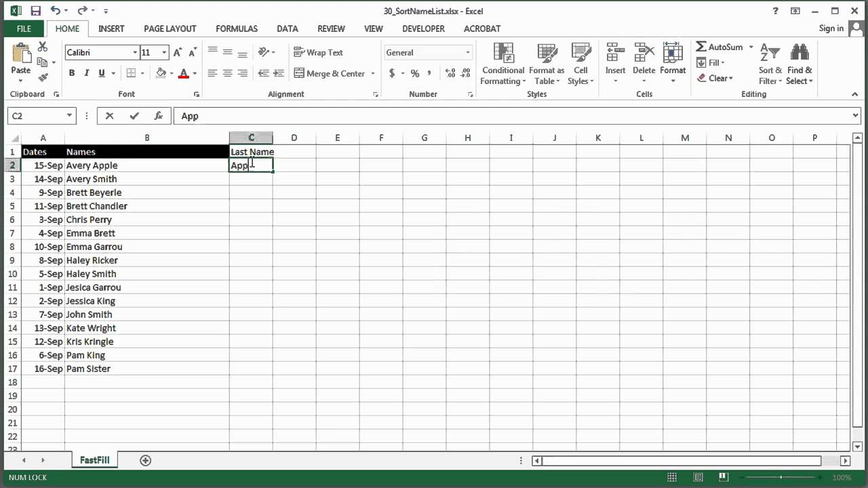Screen dimensions: 868x488
Task: Select the Cut scissors icon
Action: tap(43, 47)
